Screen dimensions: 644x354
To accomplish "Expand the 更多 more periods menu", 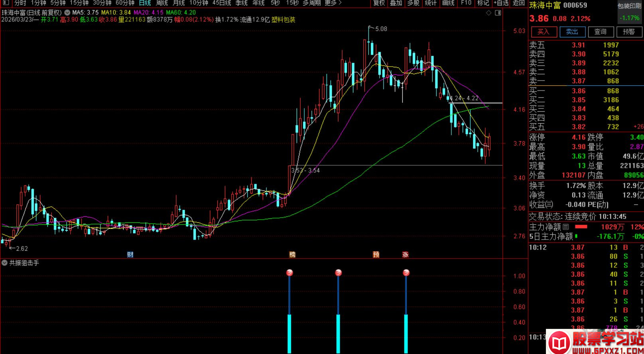I will [333, 3].
